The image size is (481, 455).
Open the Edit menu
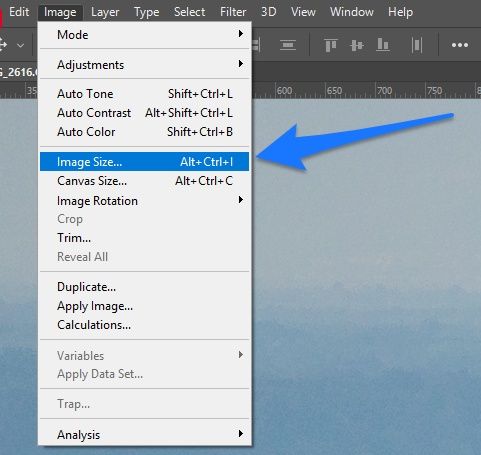19,12
